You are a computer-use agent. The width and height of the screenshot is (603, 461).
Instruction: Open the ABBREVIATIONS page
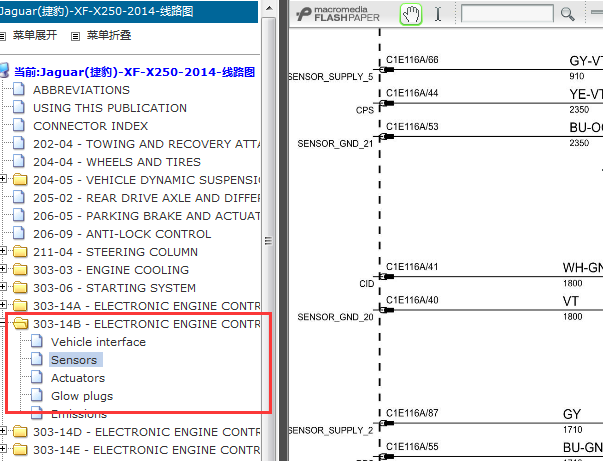[x=81, y=90]
